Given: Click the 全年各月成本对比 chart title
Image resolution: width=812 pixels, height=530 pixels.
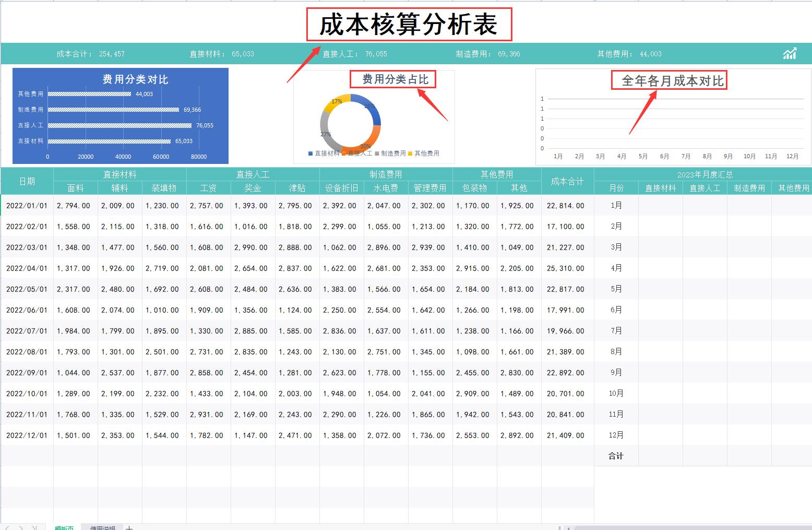Looking at the screenshot, I should click(670, 80).
